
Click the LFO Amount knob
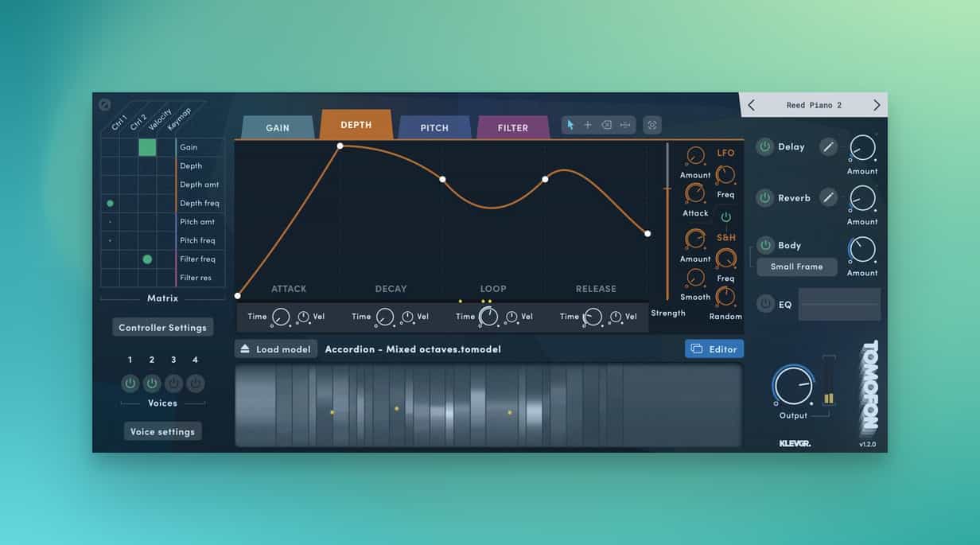pyautogui.click(x=695, y=156)
